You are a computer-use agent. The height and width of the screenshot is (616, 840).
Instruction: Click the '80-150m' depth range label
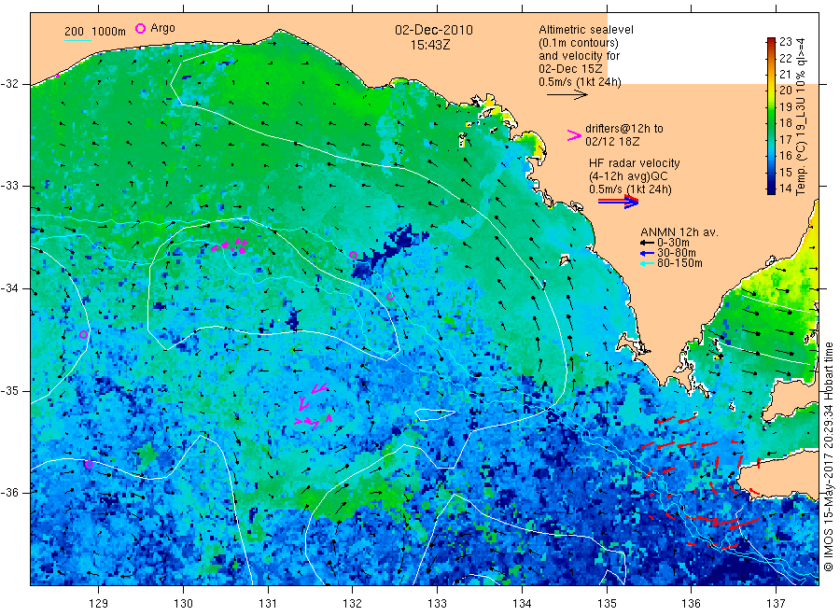coord(679,263)
